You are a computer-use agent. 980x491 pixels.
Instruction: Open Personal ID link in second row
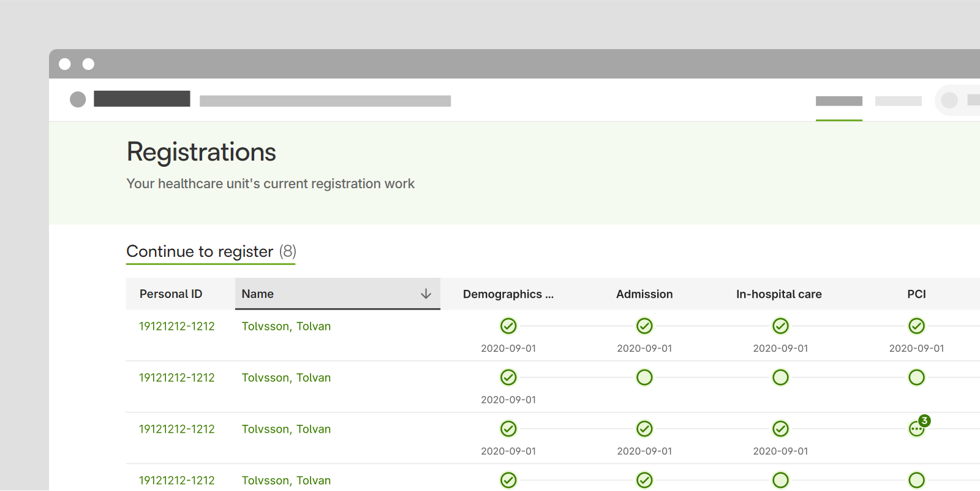177,378
